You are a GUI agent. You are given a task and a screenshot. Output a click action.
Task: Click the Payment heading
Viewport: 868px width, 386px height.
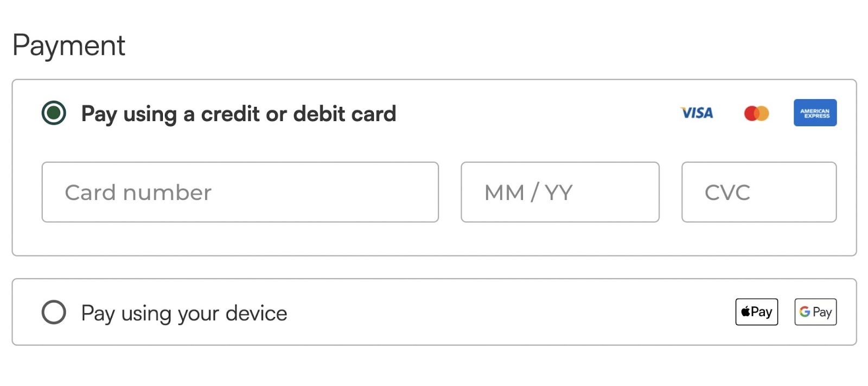(x=69, y=46)
